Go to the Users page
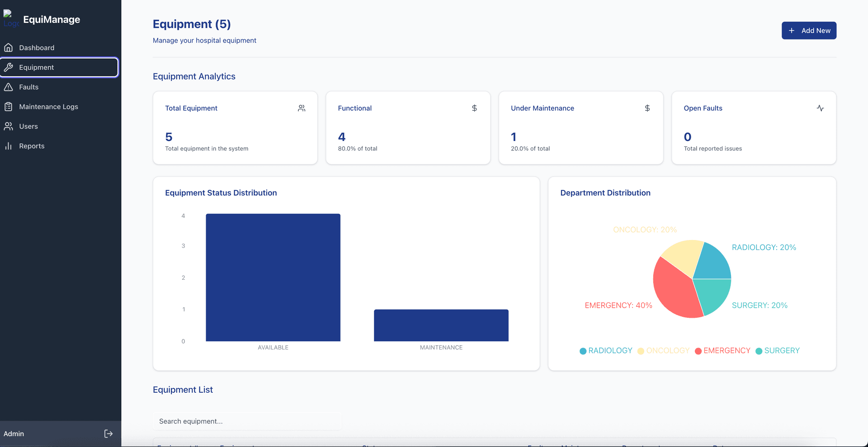The width and height of the screenshot is (868, 447). click(28, 127)
